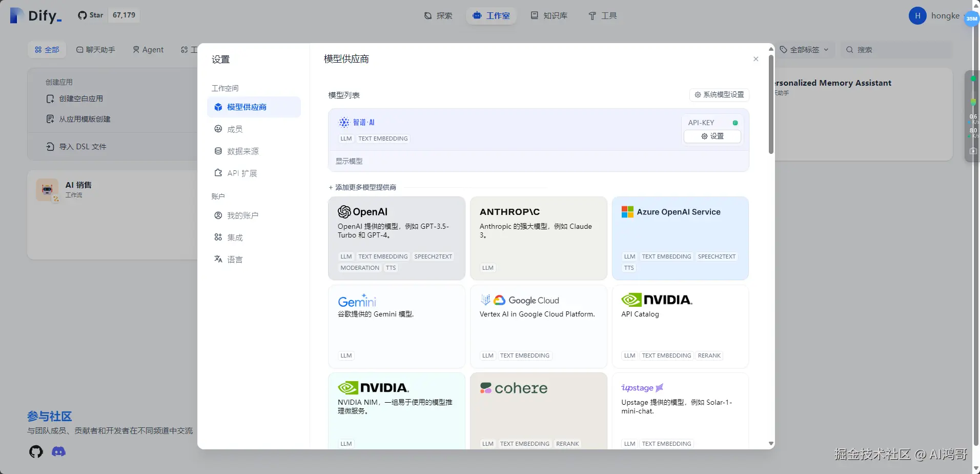Open the 知识库 tab
The height and width of the screenshot is (474, 980).
[549, 15]
